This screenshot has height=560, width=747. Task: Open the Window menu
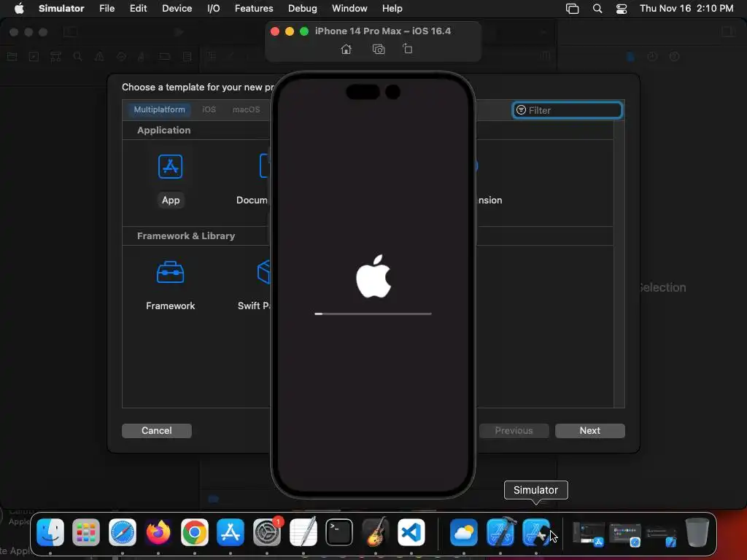point(349,9)
